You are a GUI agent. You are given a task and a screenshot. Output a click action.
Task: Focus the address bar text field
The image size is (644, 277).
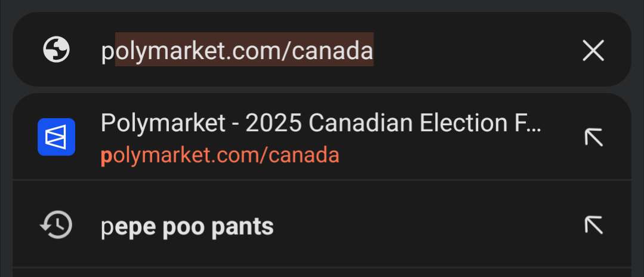pos(322,50)
